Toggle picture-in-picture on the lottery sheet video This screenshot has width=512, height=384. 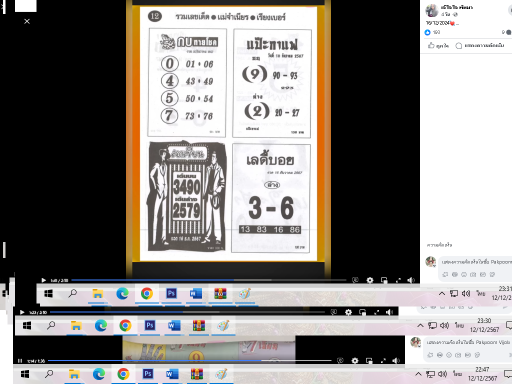tap(384, 280)
